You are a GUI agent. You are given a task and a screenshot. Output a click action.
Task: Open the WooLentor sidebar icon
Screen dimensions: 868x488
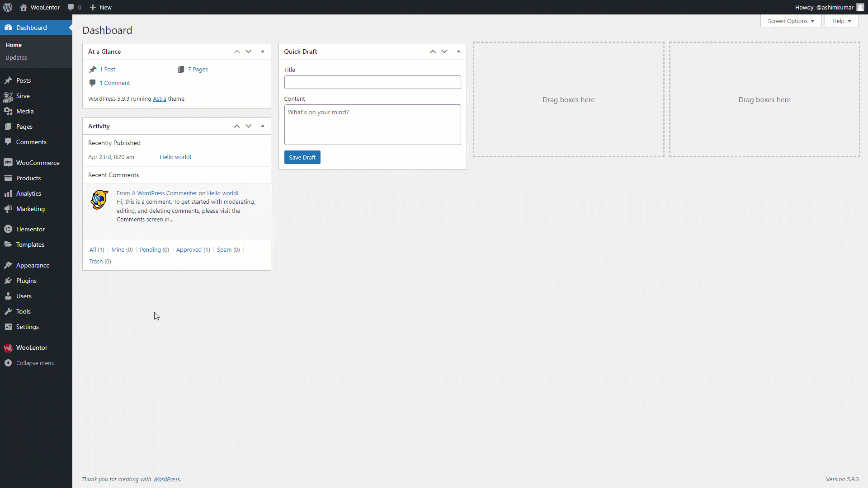click(x=9, y=347)
